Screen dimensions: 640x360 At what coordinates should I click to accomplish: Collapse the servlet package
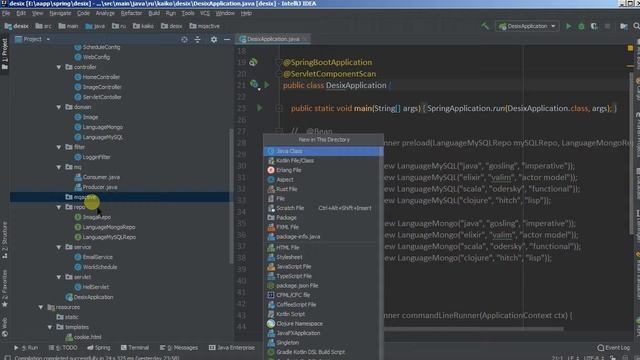59,277
